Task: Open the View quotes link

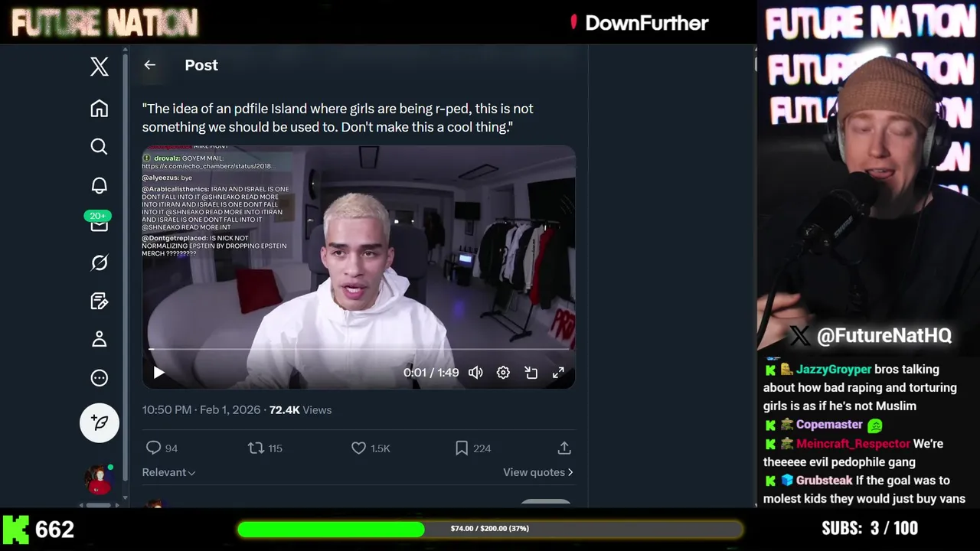Action: 537,472
